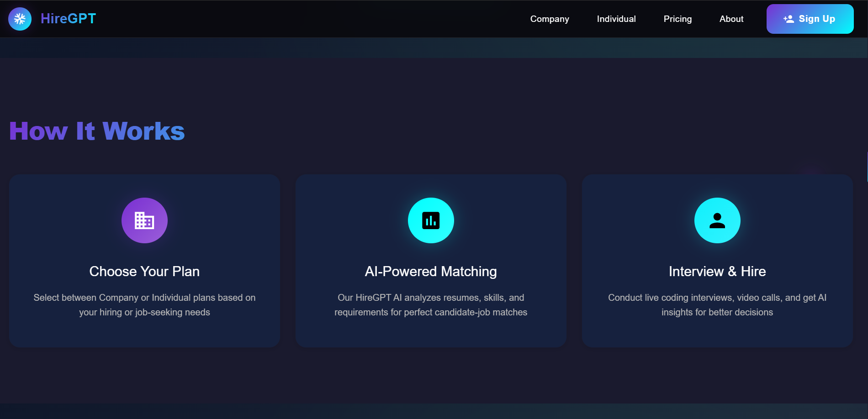This screenshot has height=419, width=868.
Task: Open the Individual navigation menu item
Action: point(616,19)
